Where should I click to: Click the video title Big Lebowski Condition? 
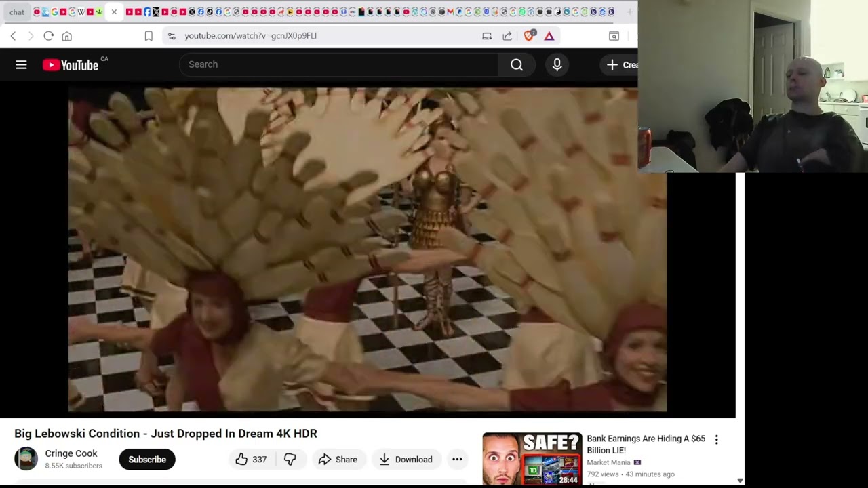tap(165, 434)
